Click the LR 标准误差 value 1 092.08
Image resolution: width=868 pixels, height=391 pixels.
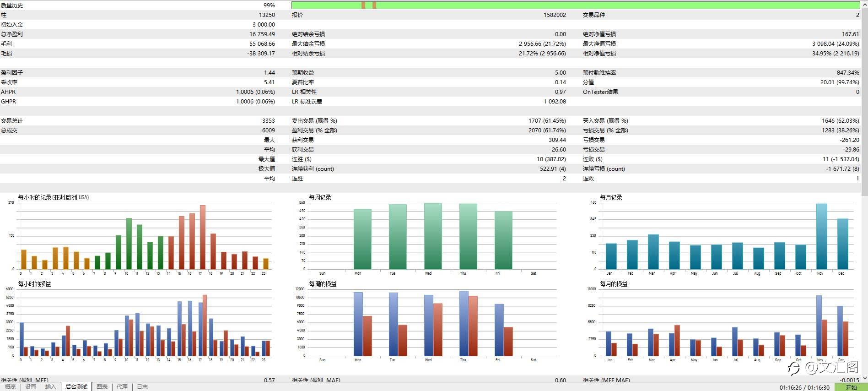pyautogui.click(x=555, y=102)
